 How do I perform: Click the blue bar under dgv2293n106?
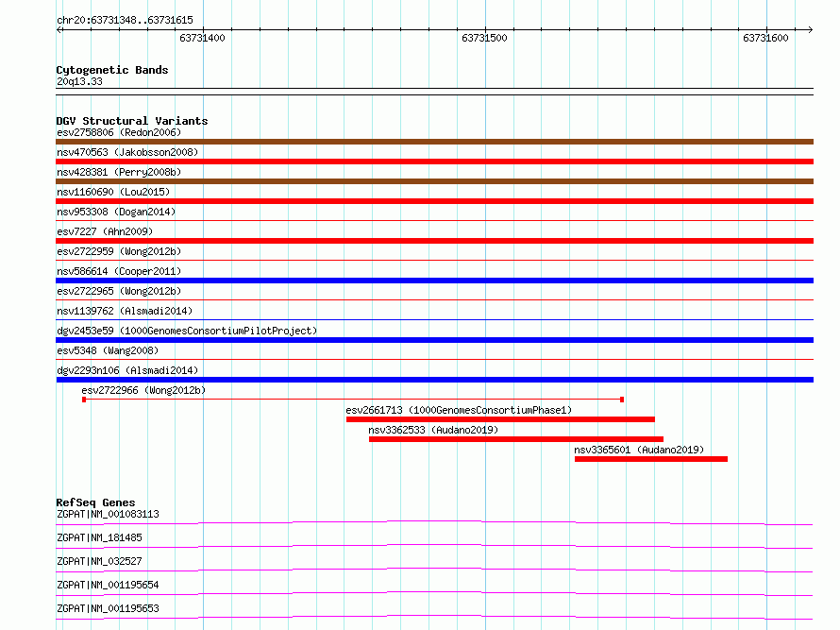[x=434, y=380]
